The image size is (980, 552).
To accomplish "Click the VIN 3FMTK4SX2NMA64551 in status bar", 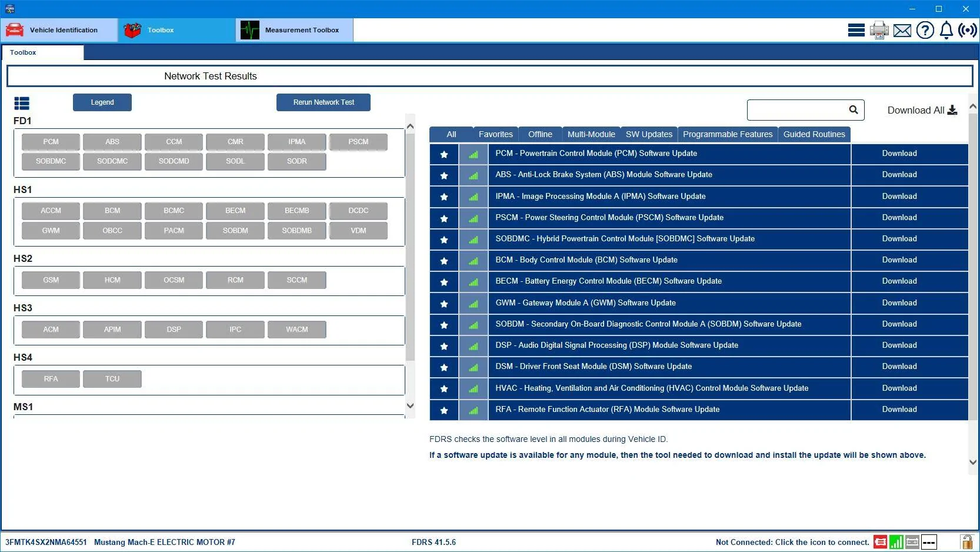I will (46, 543).
